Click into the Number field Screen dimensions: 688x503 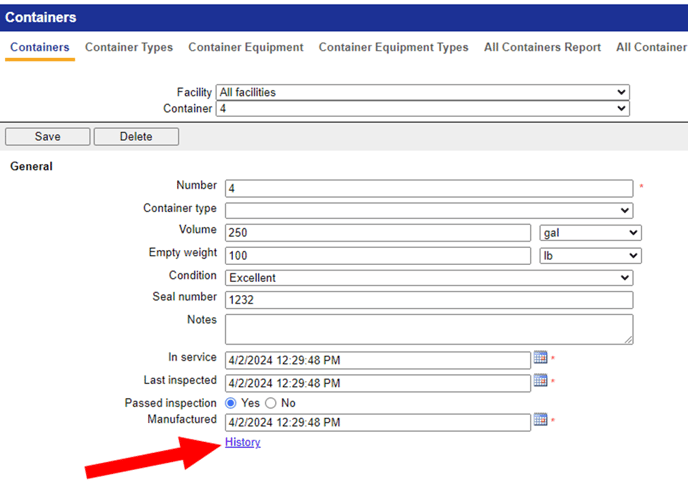429,188
